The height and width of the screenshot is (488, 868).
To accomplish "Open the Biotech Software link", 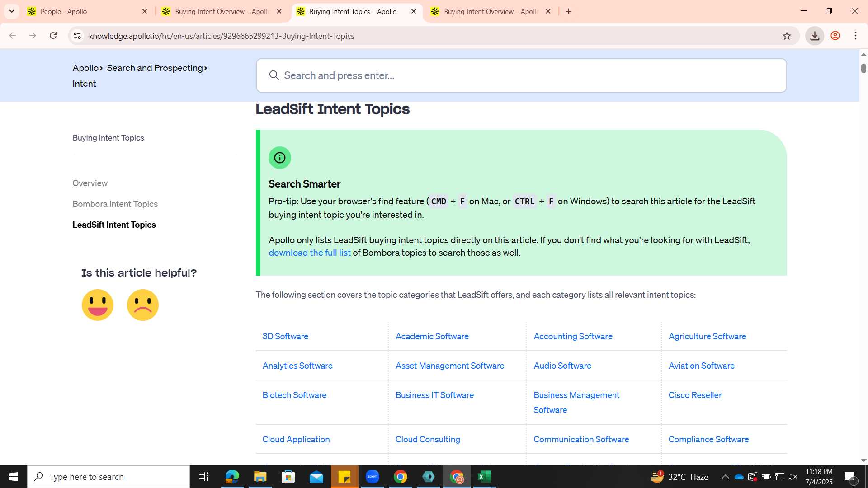I will (x=294, y=395).
